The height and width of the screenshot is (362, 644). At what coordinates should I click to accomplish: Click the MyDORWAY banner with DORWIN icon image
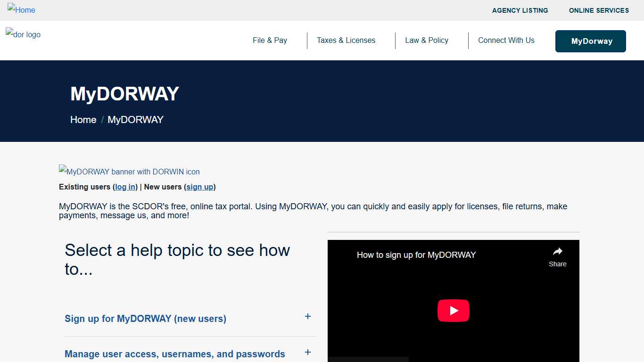click(129, 172)
